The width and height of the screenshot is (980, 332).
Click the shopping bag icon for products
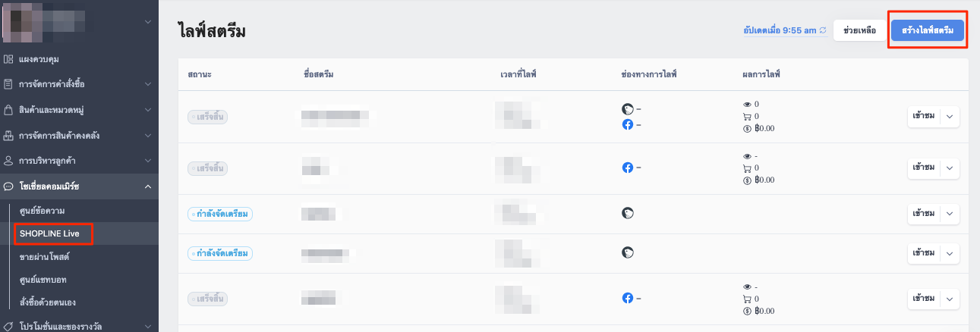8,110
